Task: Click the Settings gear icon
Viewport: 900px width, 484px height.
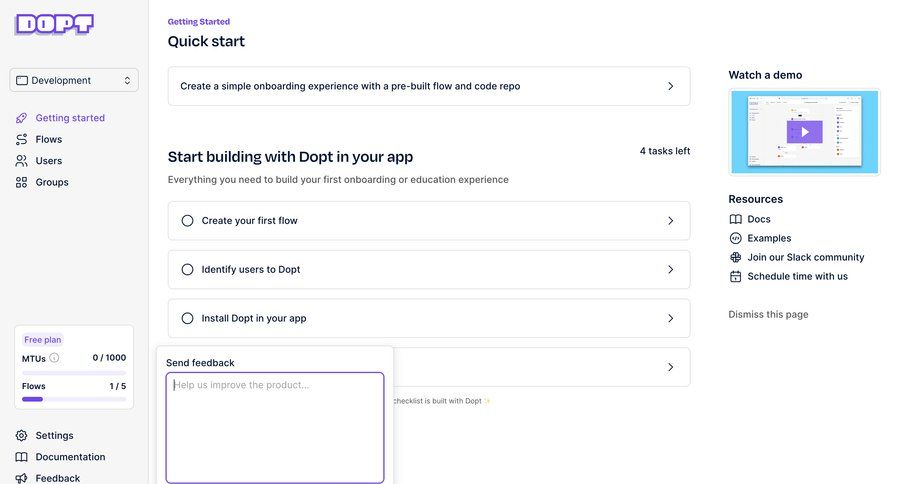Action: pyautogui.click(x=21, y=435)
